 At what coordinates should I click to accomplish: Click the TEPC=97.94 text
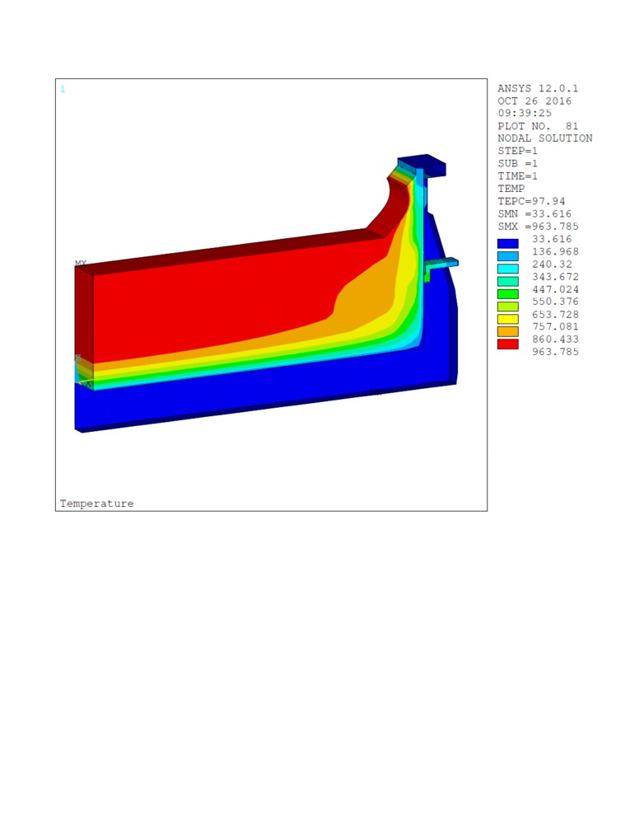[x=531, y=201]
